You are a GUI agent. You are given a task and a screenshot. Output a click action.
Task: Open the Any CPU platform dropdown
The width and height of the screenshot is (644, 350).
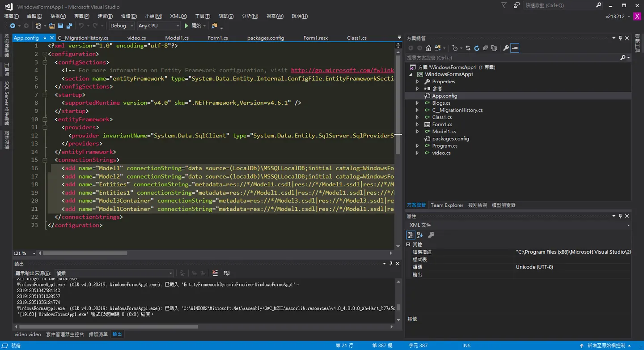(x=158, y=26)
